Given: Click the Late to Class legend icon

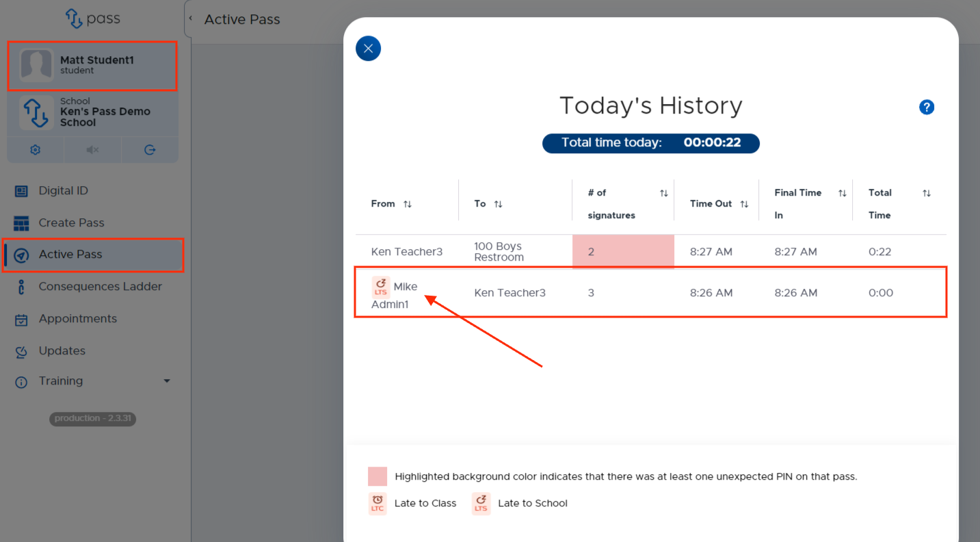Looking at the screenshot, I should tap(378, 504).
